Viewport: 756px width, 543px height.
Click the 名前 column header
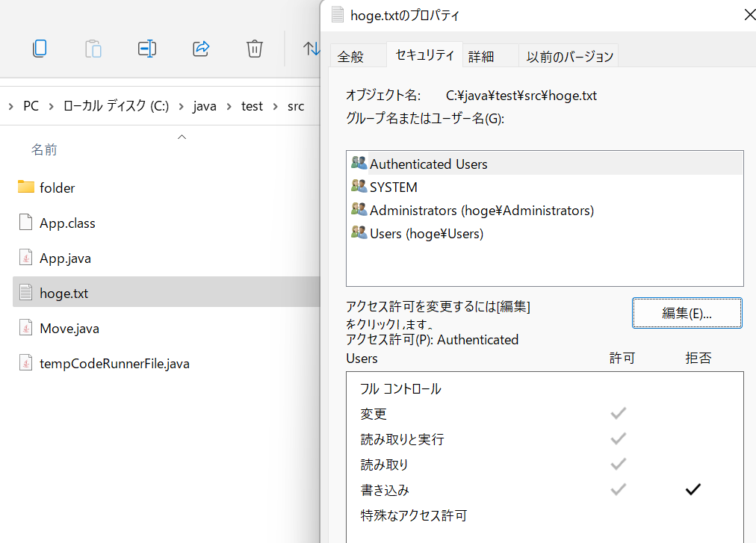[44, 150]
